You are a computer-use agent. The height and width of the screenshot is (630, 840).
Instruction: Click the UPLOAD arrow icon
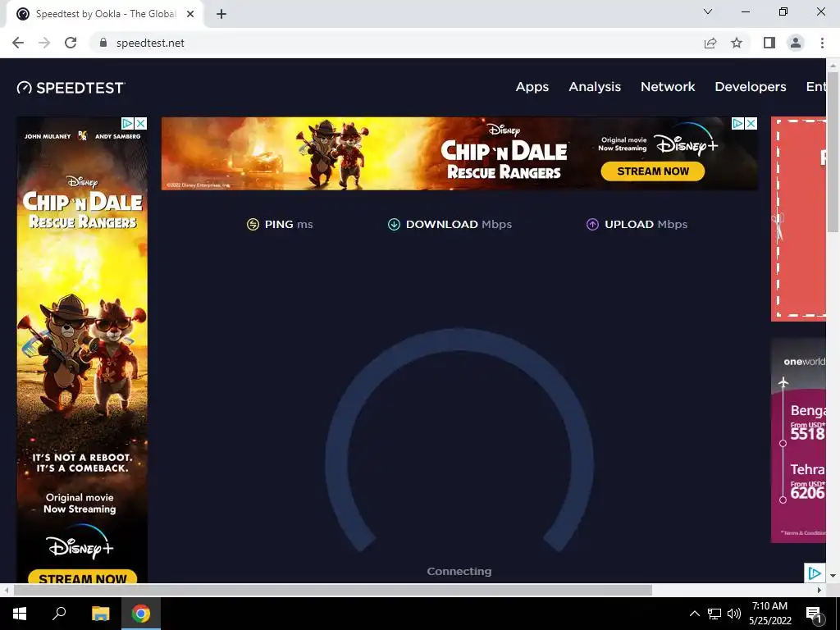point(592,225)
